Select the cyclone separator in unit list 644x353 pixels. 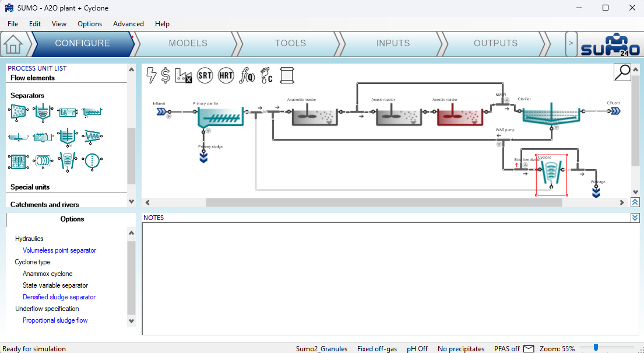68,160
